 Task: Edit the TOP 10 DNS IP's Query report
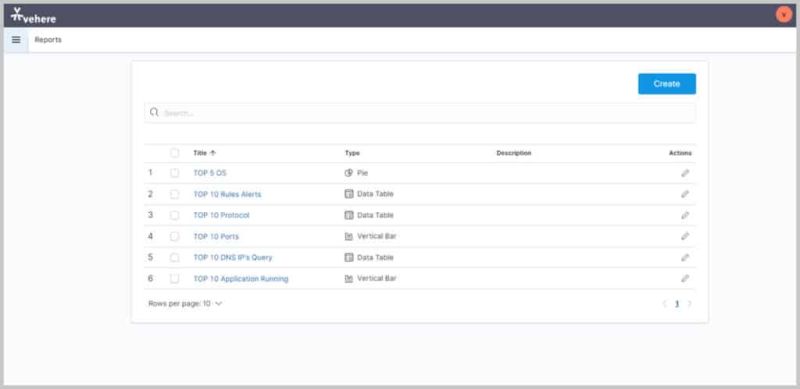point(685,258)
